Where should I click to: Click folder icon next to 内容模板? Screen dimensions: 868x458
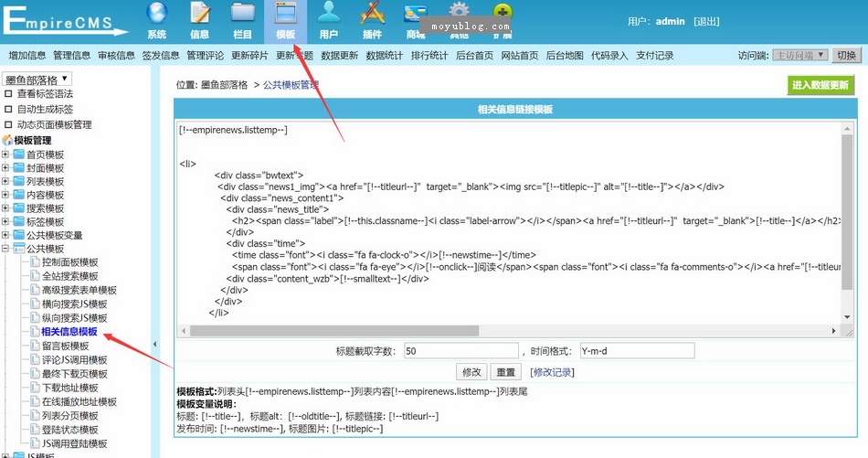click(x=19, y=195)
